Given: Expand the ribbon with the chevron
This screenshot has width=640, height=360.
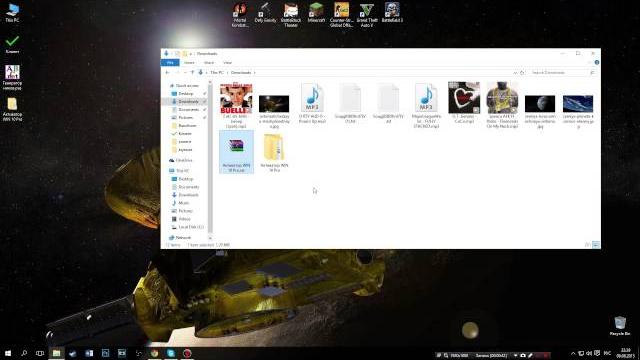Looking at the screenshot, I should click(590, 62).
